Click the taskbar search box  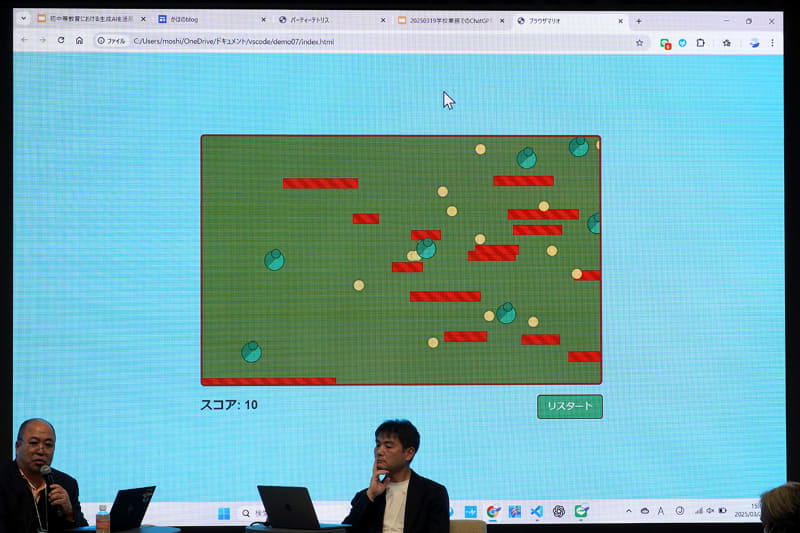coord(254,513)
